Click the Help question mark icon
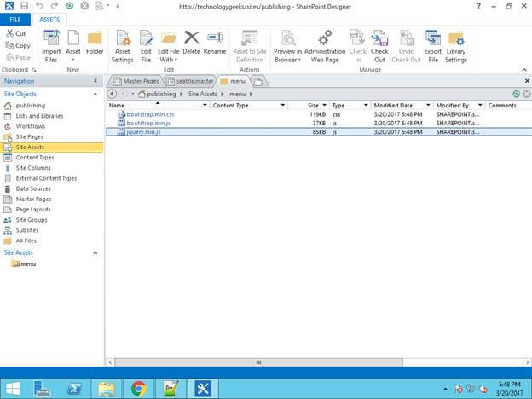 click(x=478, y=6)
